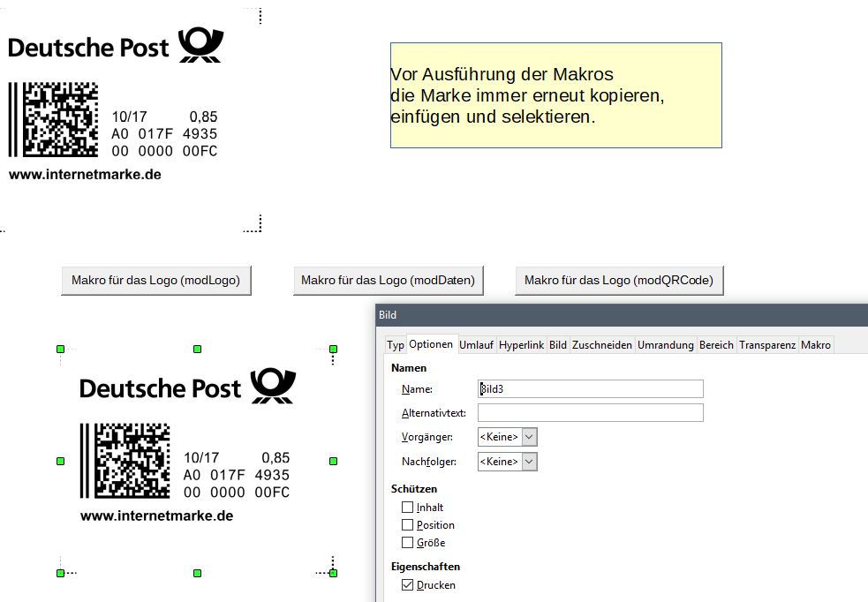868x602 pixels.
Task: Switch to the Typ tab
Action: pos(396,345)
